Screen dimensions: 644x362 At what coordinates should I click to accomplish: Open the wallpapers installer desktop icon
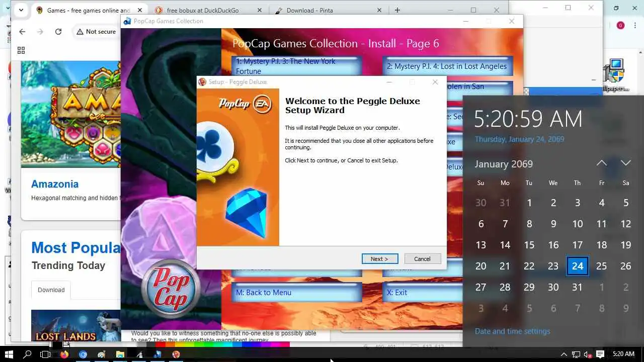(x=615, y=75)
